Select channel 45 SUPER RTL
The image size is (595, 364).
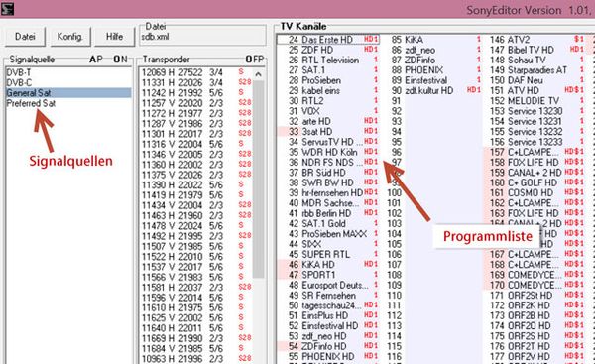(x=328, y=254)
